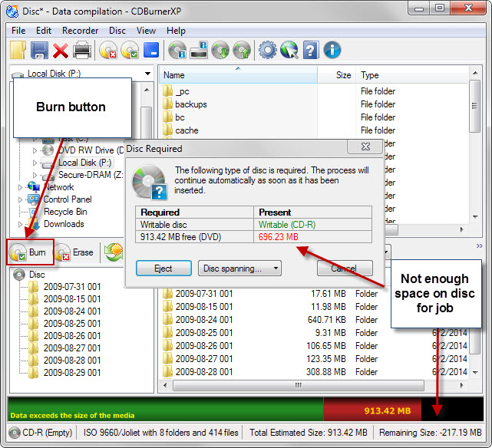Screen dimensions: 492x448
Task: Expand the Downloads tree node
Action: coord(21,224)
